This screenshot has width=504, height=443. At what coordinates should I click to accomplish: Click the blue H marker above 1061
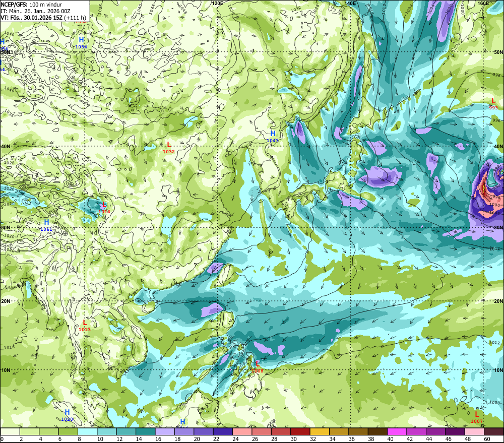(x=46, y=222)
